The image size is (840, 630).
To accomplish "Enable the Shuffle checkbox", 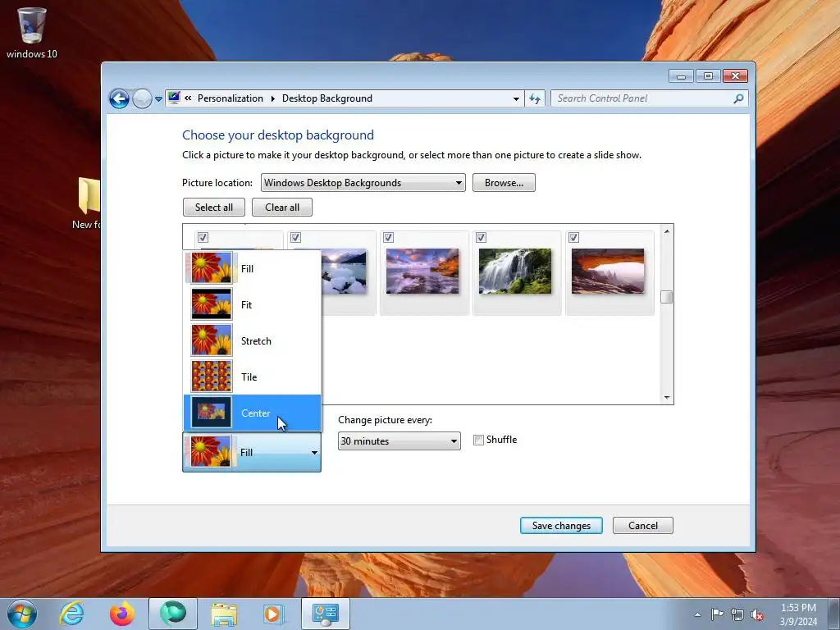I will (x=479, y=440).
